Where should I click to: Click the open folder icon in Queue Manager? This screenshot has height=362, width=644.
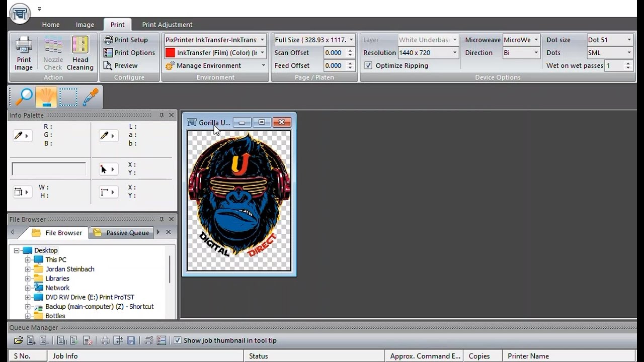click(x=18, y=340)
